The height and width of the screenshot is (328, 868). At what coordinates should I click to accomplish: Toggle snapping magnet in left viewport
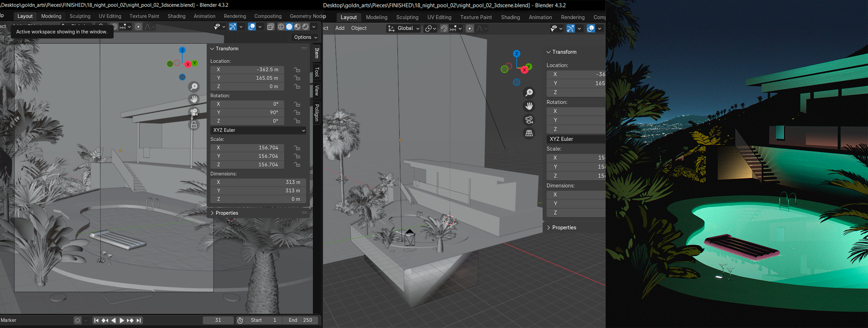tap(115, 27)
